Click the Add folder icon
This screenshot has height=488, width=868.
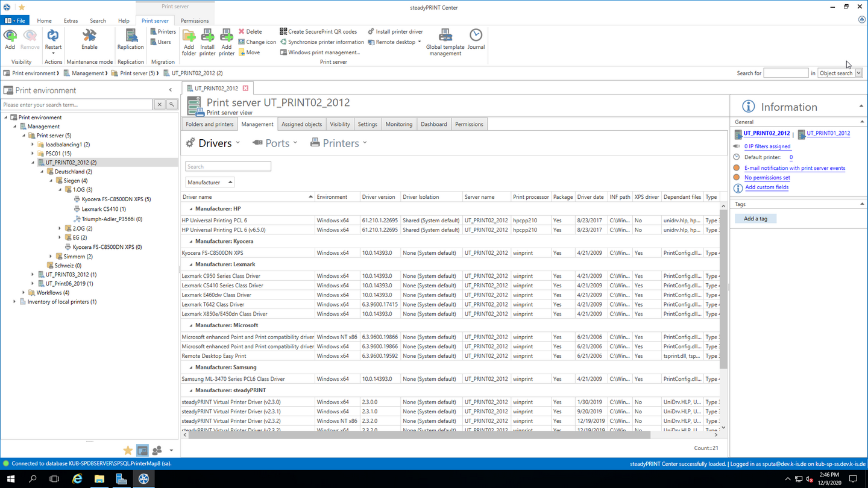(189, 36)
